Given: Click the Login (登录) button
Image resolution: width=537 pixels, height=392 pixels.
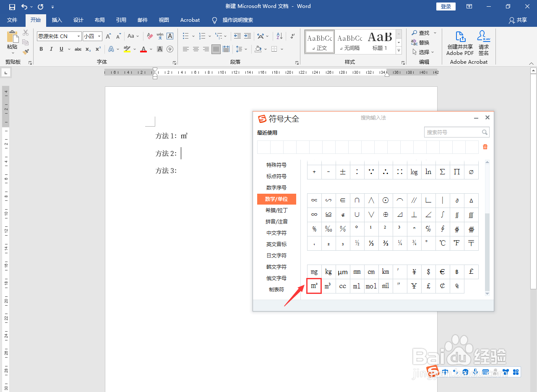Looking at the screenshot, I should coord(446,6).
